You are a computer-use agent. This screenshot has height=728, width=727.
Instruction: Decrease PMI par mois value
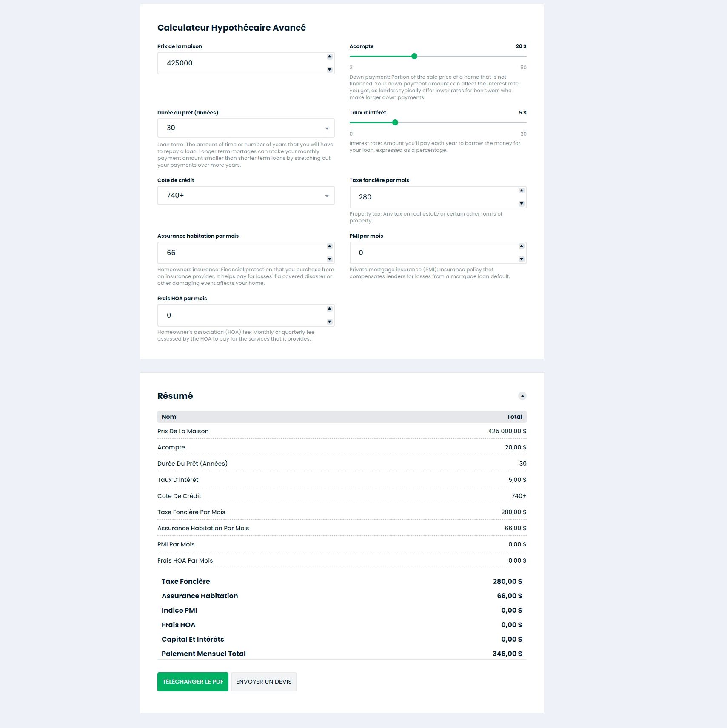click(521, 259)
